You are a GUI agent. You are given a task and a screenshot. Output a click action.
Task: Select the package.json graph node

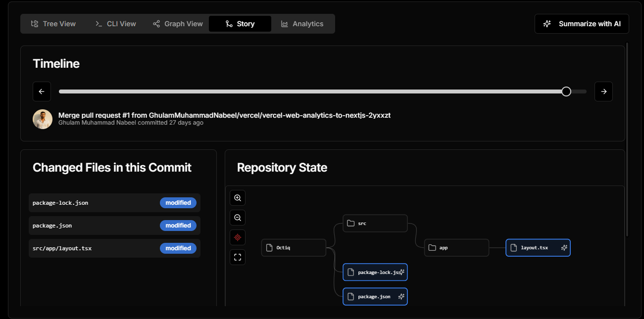(x=375, y=297)
